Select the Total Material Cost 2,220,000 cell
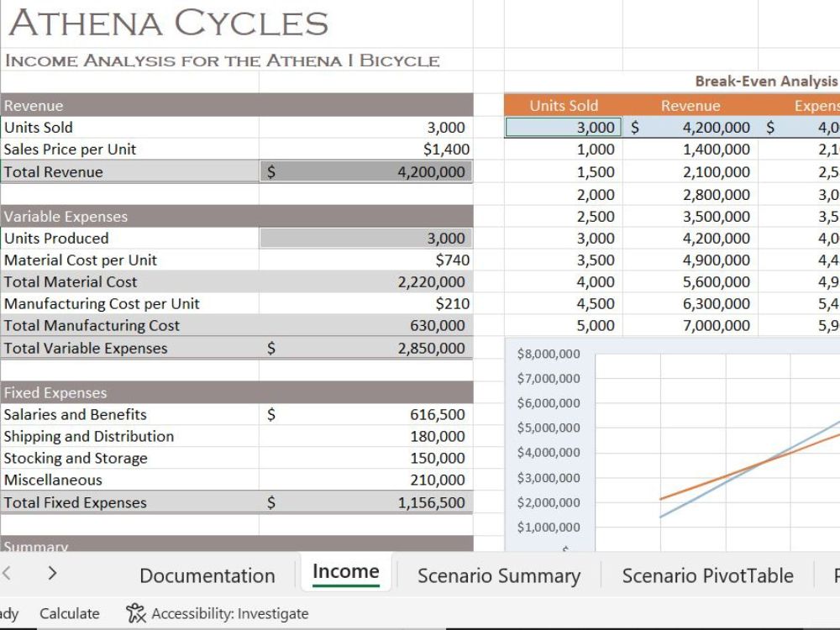This screenshot has width=840, height=630. (x=366, y=281)
